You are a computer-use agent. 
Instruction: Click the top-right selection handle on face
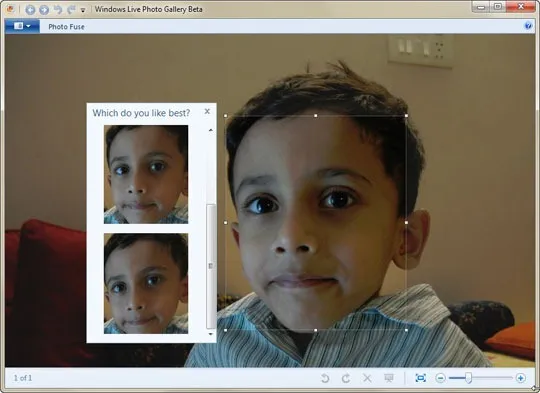point(406,116)
